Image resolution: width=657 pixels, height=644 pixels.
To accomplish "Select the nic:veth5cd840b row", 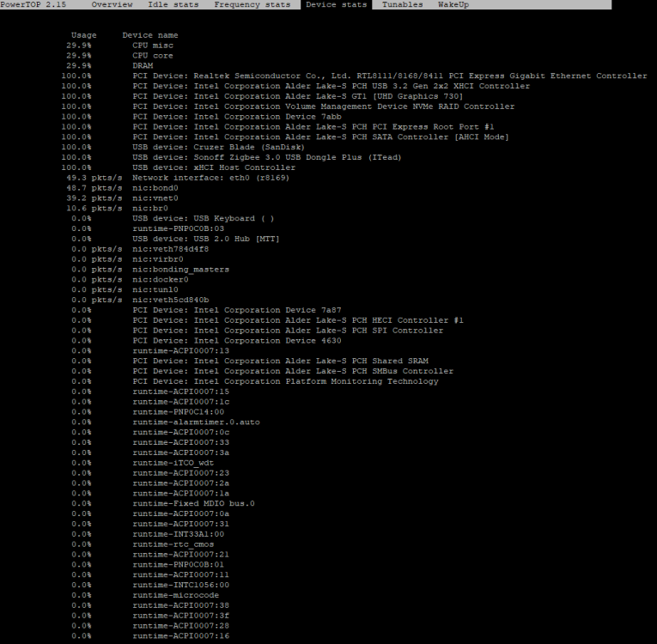I will (140, 300).
